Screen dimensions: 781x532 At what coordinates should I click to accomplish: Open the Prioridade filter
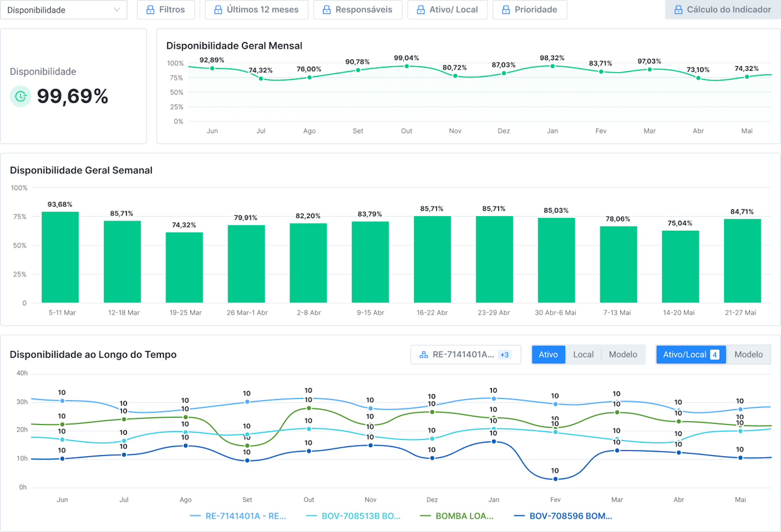530,10
